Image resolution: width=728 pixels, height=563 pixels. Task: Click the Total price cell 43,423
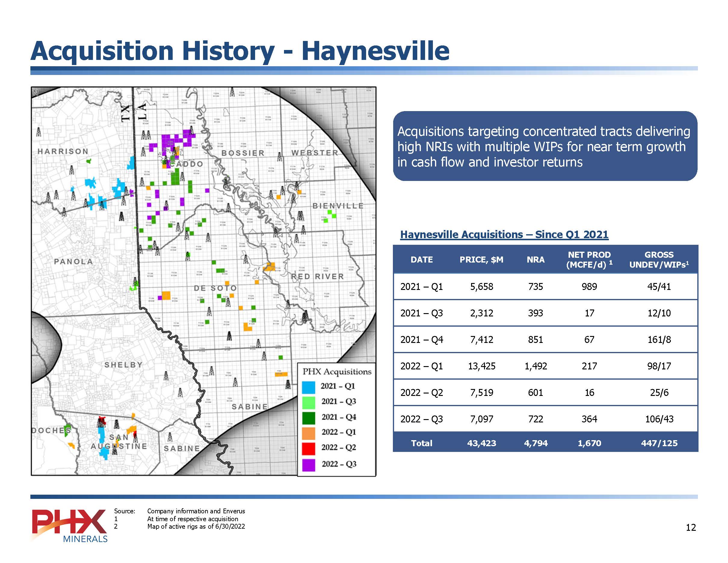(x=481, y=443)
